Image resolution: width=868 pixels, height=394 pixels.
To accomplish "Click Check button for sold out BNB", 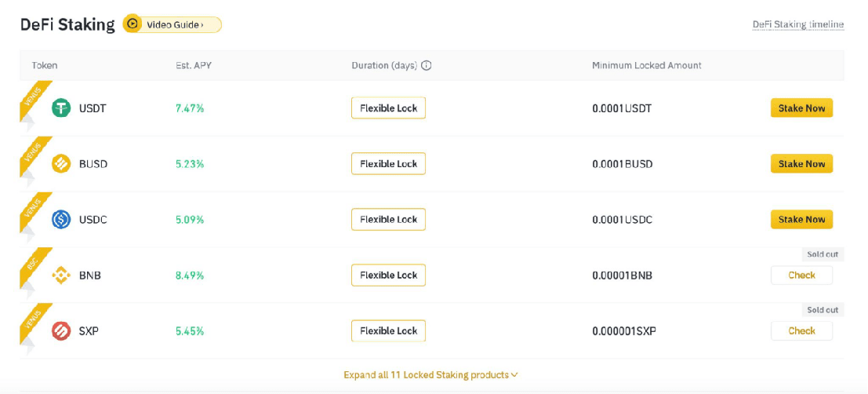I will click(801, 275).
